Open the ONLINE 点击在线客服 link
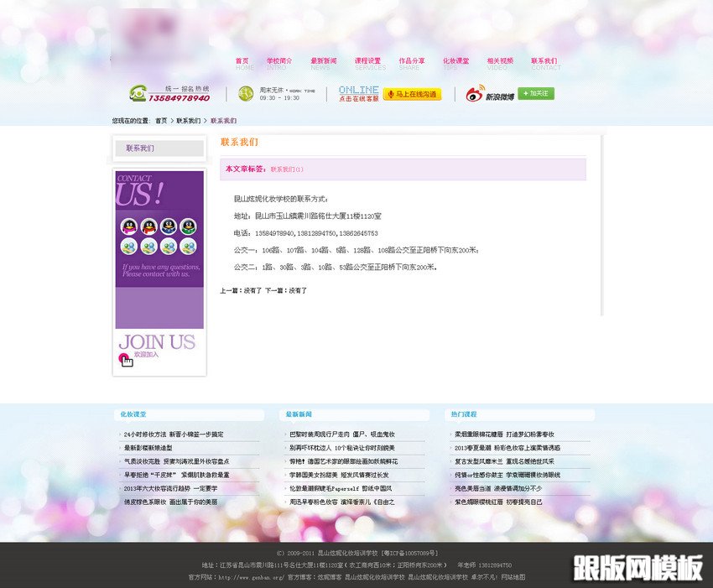713x588 pixels. coord(361,93)
